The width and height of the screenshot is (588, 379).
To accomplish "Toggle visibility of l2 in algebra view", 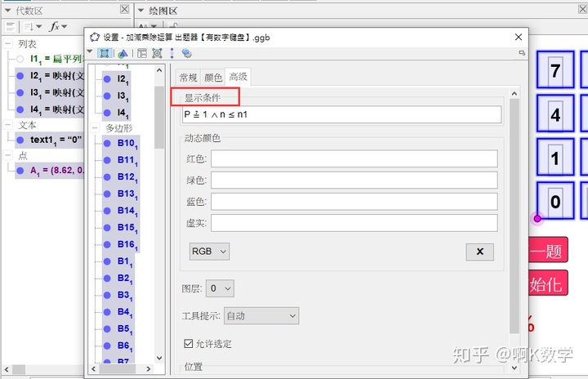I will (x=20, y=76).
